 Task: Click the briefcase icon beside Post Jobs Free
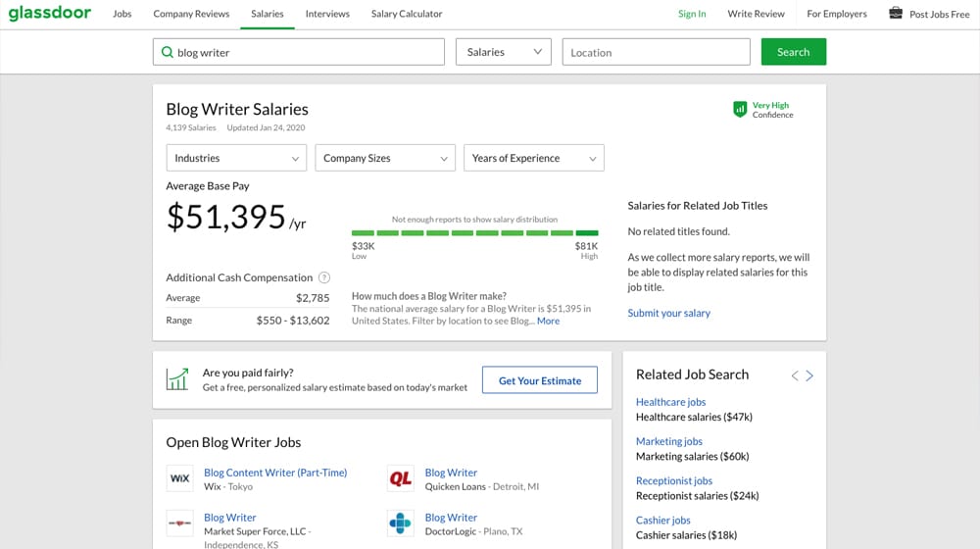coord(896,13)
